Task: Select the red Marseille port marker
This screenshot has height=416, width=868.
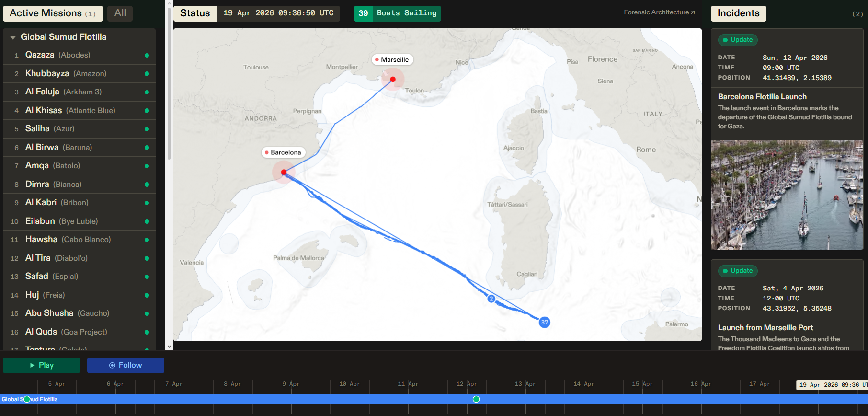Action: [393, 80]
